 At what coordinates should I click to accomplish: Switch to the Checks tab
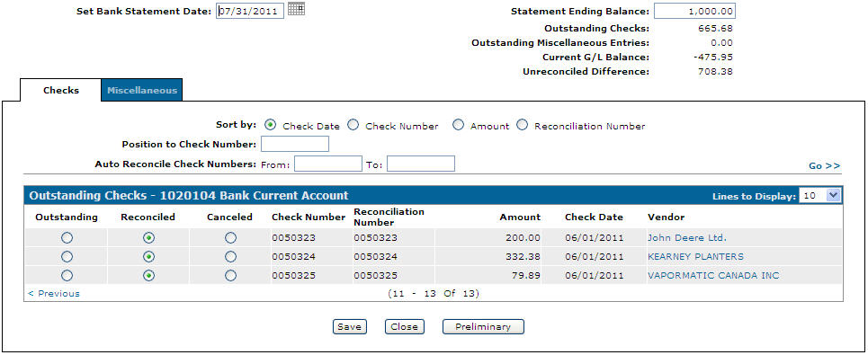(61, 90)
